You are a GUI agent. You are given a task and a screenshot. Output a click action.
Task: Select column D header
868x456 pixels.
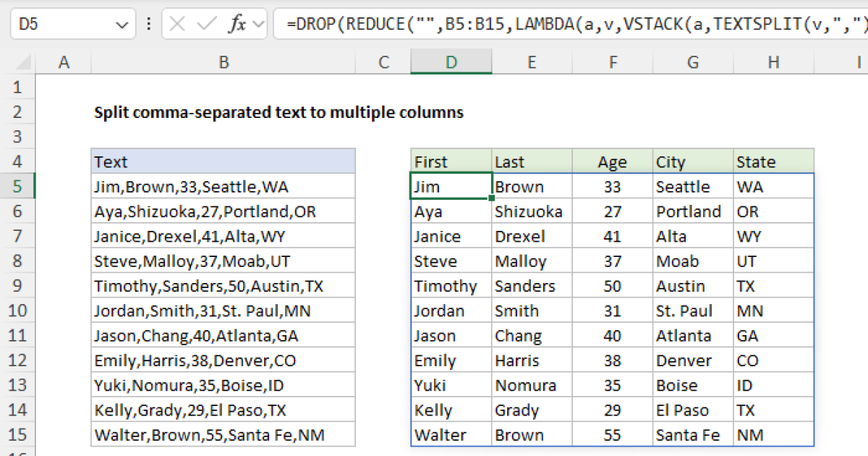(x=451, y=62)
